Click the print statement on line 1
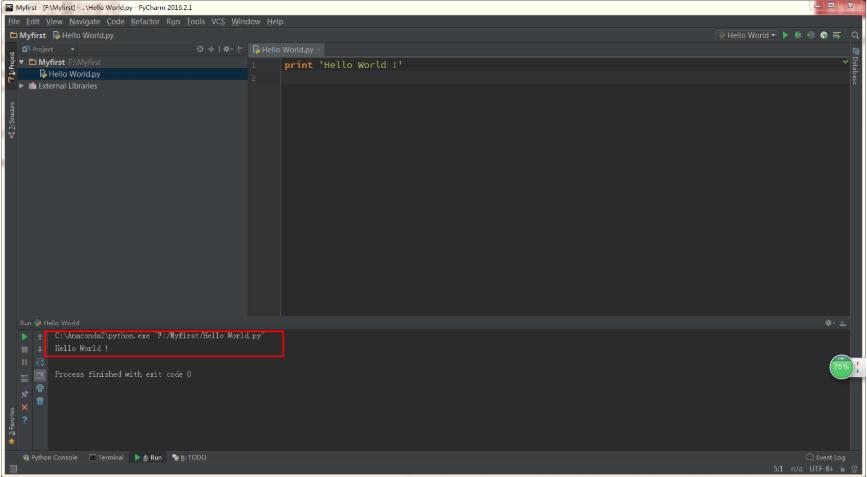The width and height of the screenshot is (867, 477). point(343,65)
